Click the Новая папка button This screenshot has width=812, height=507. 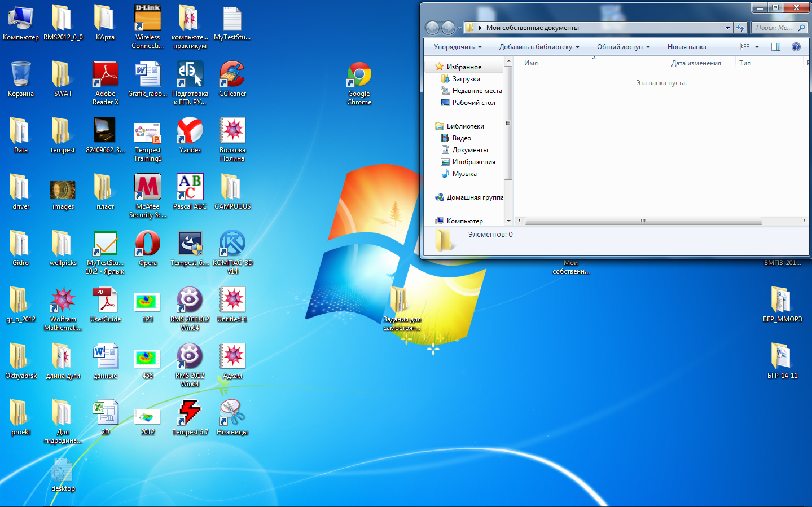pyautogui.click(x=687, y=47)
